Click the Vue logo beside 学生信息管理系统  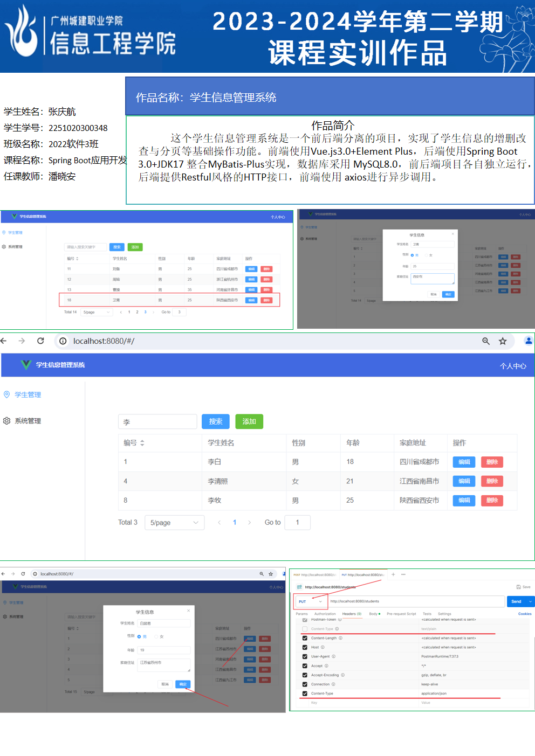(26, 365)
